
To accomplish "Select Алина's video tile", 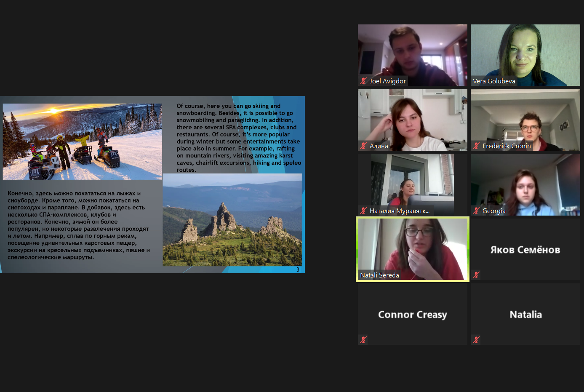I will coord(413,120).
